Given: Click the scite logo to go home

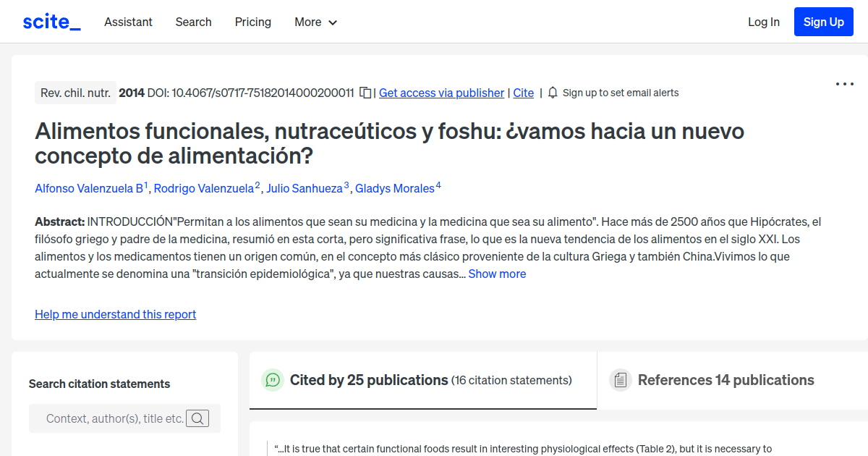Looking at the screenshot, I should (51, 21).
